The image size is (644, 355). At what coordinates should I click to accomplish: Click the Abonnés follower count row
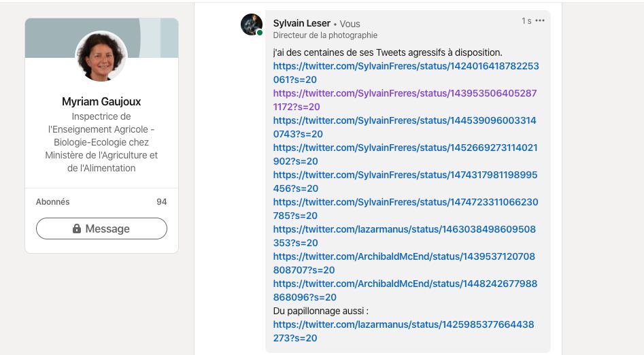click(x=101, y=202)
